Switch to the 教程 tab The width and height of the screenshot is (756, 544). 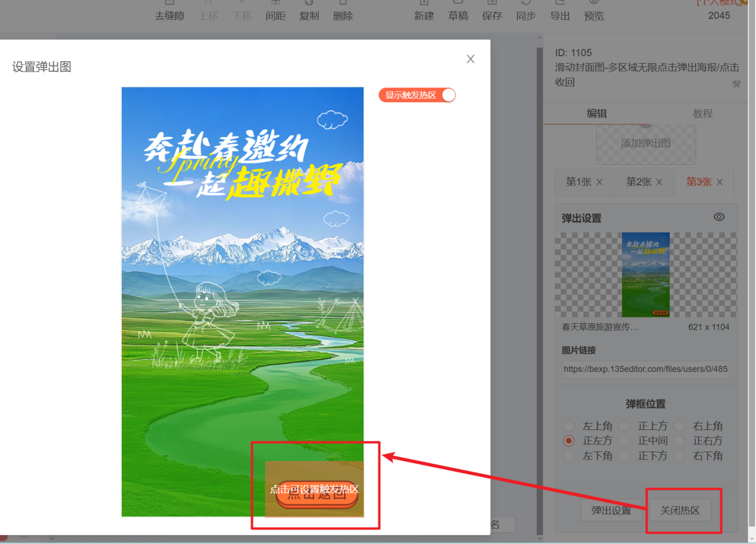[x=703, y=113]
